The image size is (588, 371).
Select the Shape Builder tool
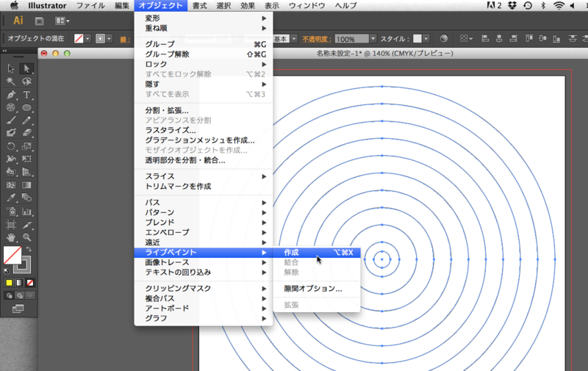coord(11,172)
